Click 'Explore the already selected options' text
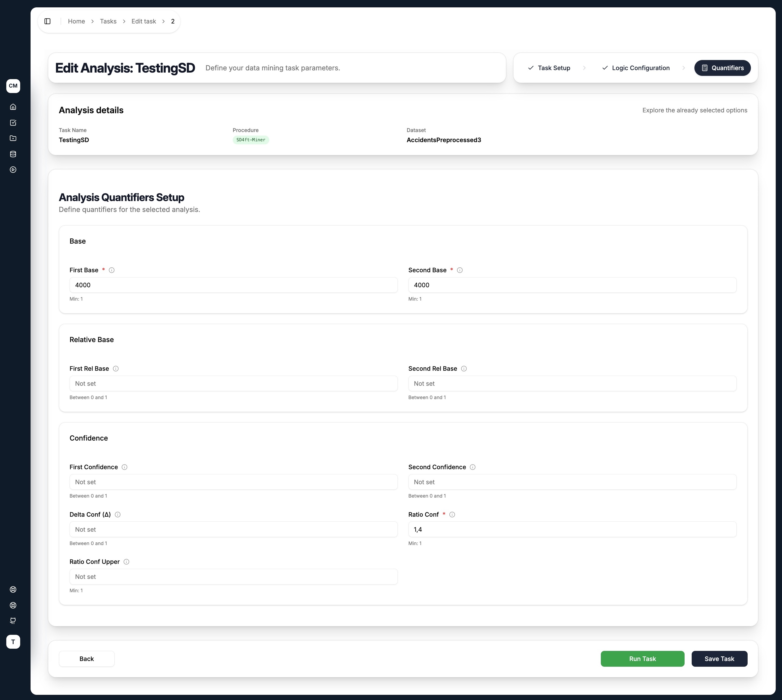The image size is (782, 700). tap(695, 110)
